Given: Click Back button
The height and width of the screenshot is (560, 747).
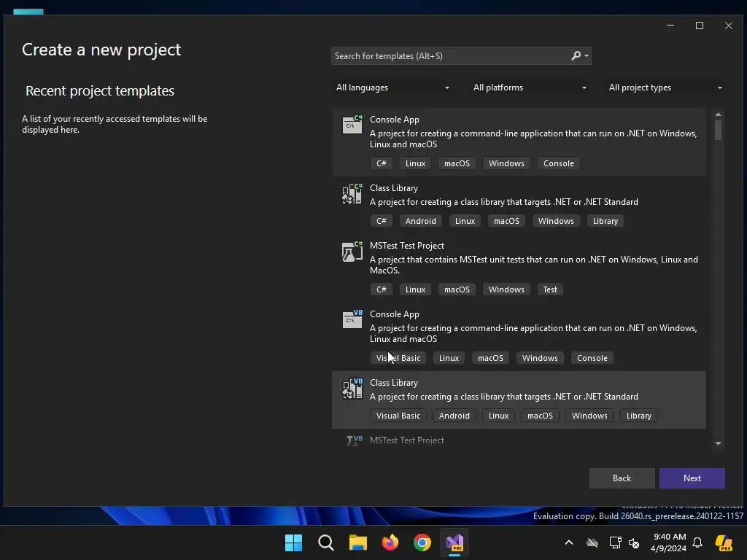Looking at the screenshot, I should [622, 478].
